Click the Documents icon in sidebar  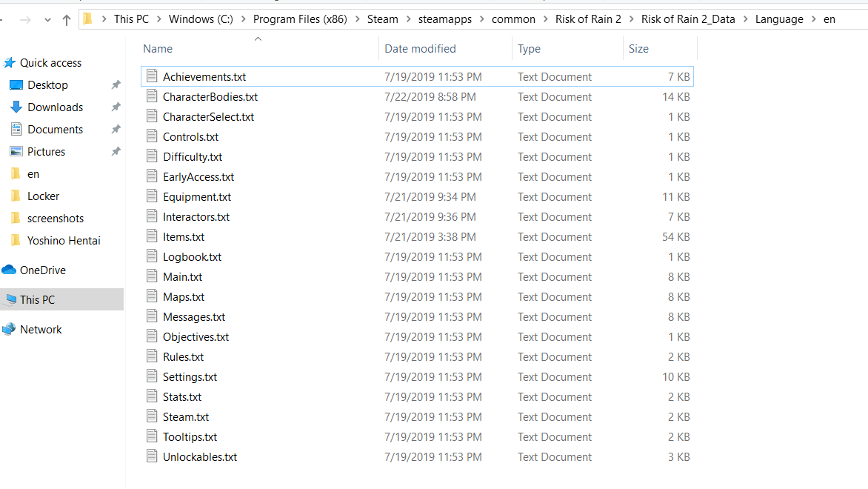(16, 129)
